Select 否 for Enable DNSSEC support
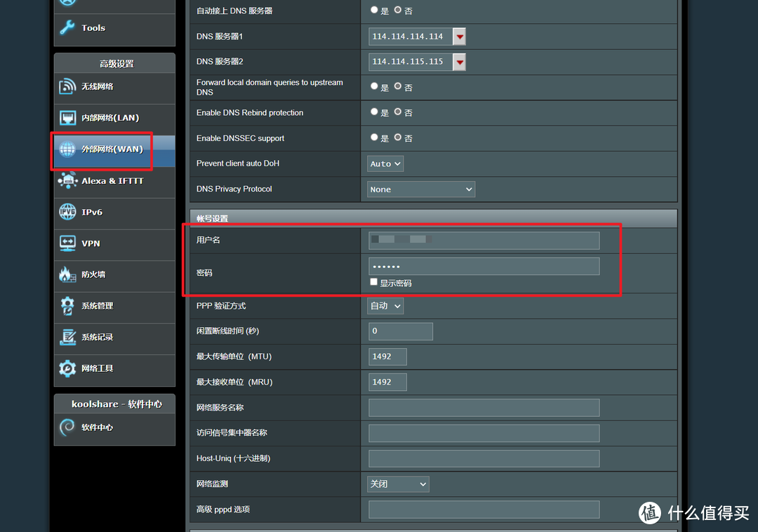The height and width of the screenshot is (532, 758). click(398, 138)
